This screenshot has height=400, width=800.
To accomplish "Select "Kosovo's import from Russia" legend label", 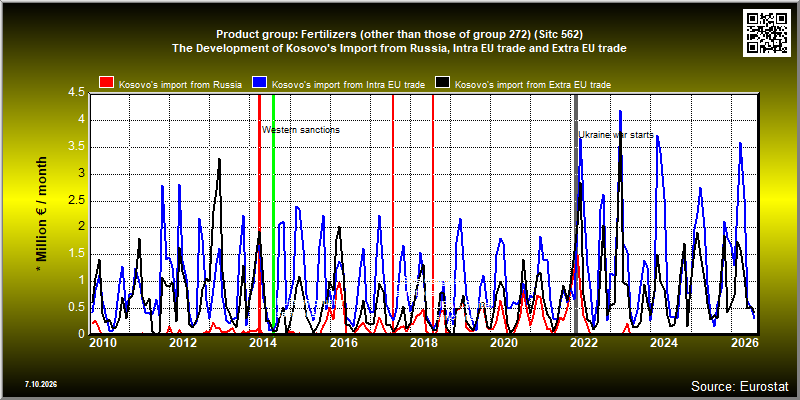I will tap(180, 85).
